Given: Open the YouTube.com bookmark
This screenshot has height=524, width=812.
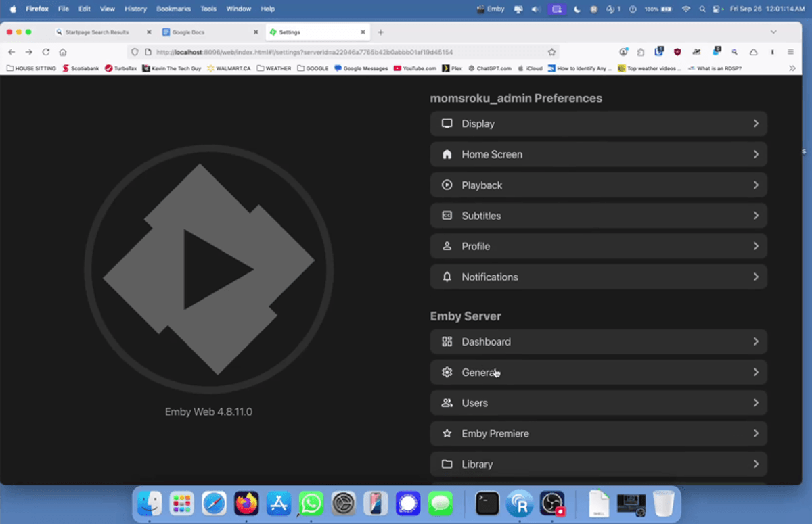Looking at the screenshot, I should pyautogui.click(x=415, y=68).
